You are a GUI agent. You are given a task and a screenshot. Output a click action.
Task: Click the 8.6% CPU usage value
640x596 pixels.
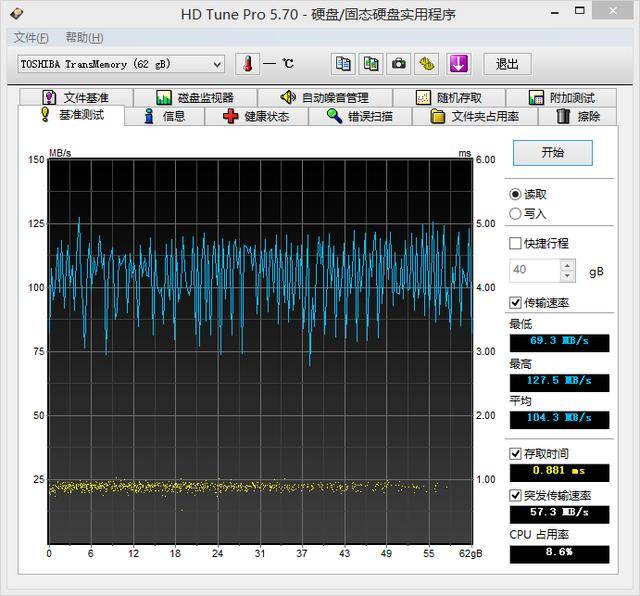coord(559,554)
